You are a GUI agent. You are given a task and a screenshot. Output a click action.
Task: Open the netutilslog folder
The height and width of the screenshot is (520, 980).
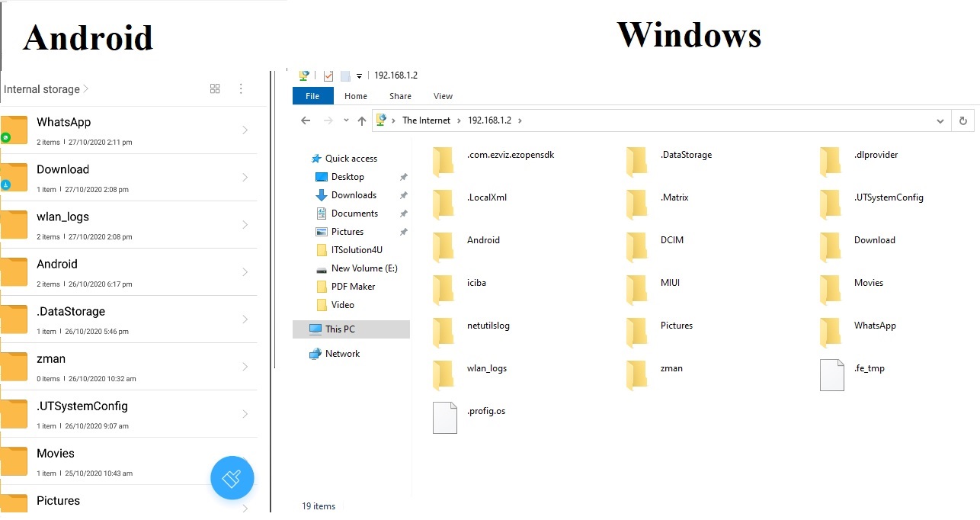click(x=472, y=332)
